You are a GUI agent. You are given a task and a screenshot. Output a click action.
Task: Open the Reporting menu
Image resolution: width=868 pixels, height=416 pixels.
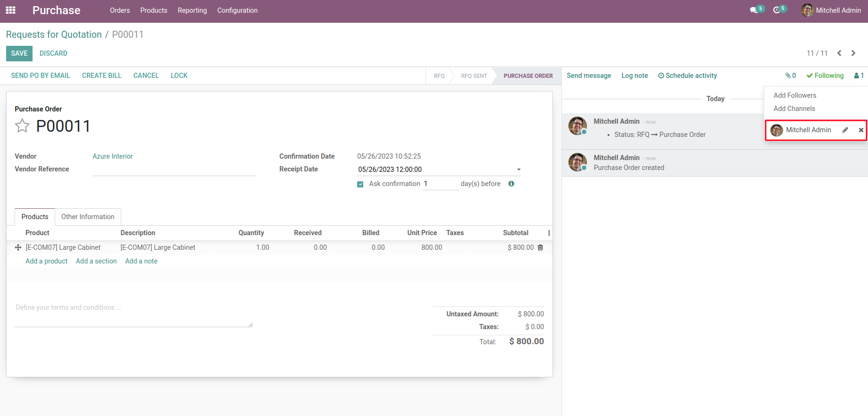[x=192, y=10]
